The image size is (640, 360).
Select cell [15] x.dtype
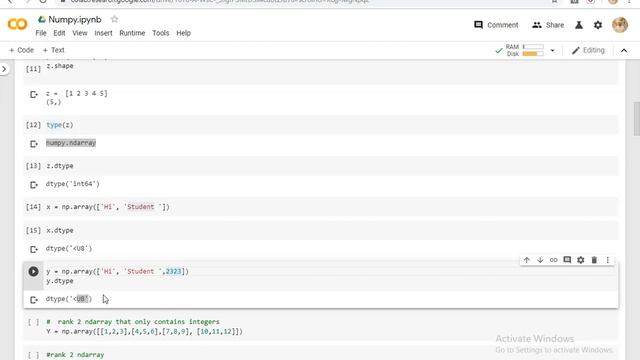(x=321, y=230)
